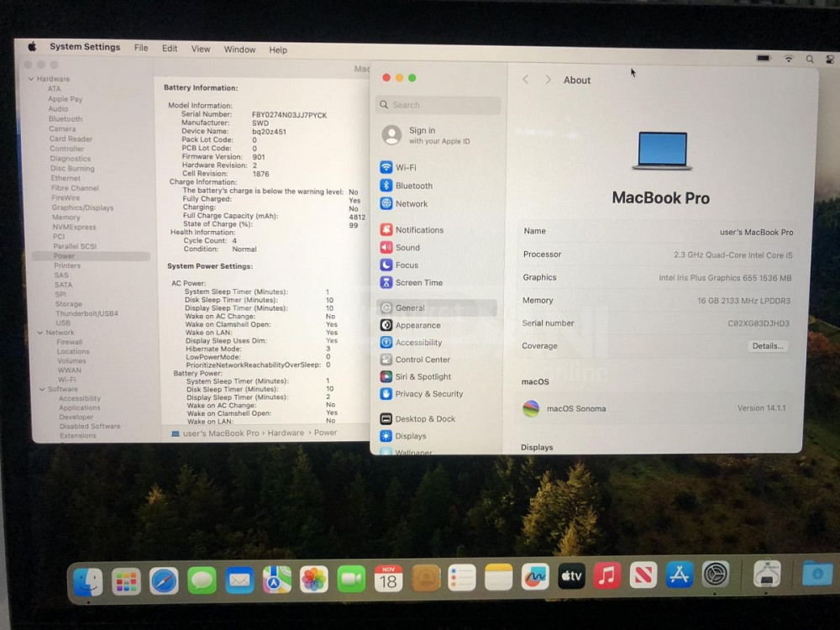Open the Window menu in the menu bar
840x630 pixels.
pos(239,50)
